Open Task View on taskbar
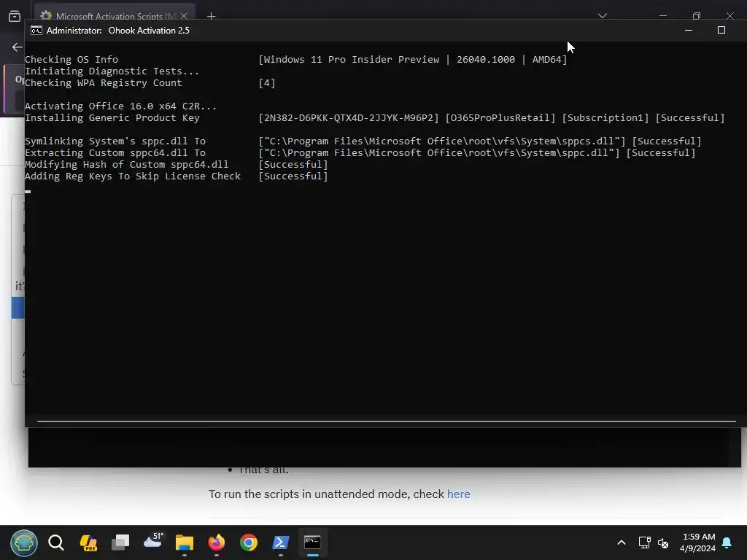 click(120, 542)
